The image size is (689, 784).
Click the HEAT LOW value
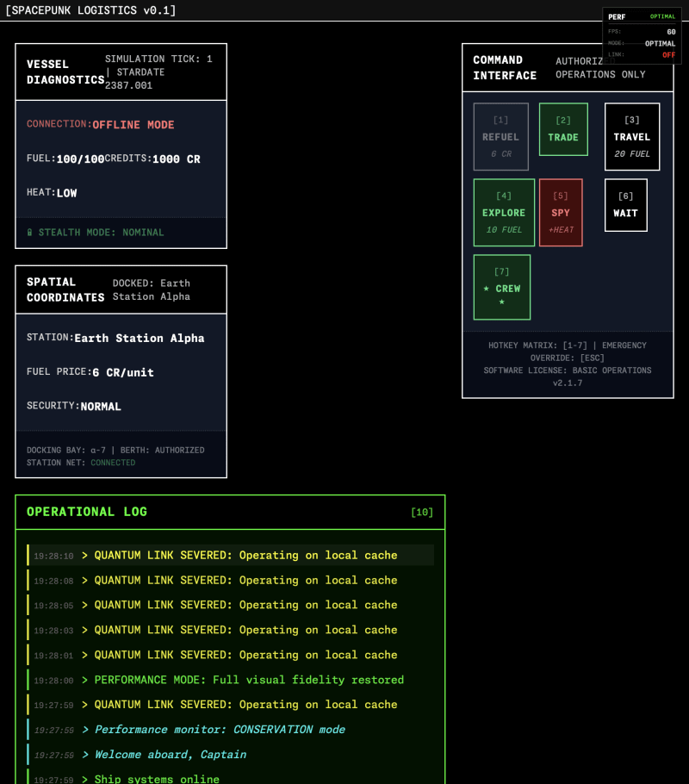[x=66, y=193]
